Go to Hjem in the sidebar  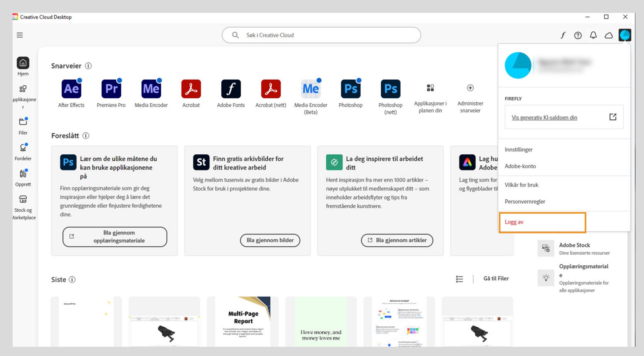coord(23,66)
